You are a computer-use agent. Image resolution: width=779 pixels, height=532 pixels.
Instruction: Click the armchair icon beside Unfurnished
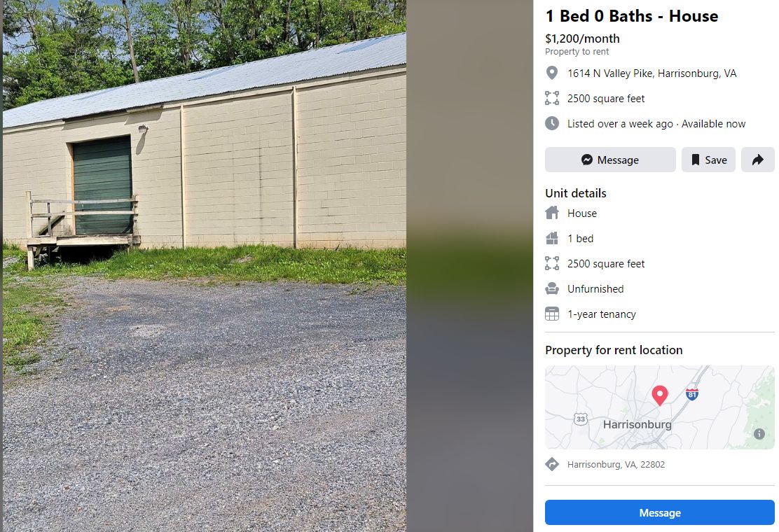click(551, 288)
